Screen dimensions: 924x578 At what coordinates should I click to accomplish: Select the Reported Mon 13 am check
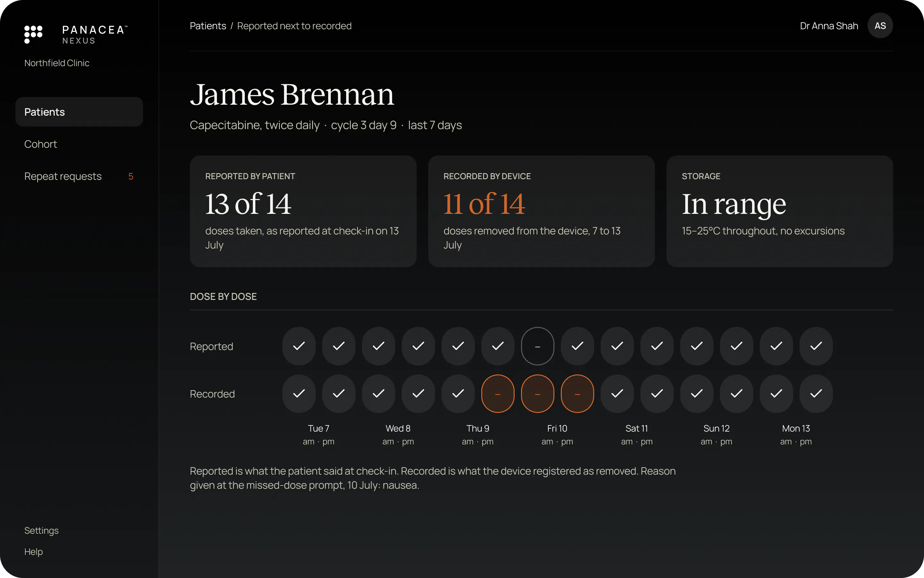[776, 346]
